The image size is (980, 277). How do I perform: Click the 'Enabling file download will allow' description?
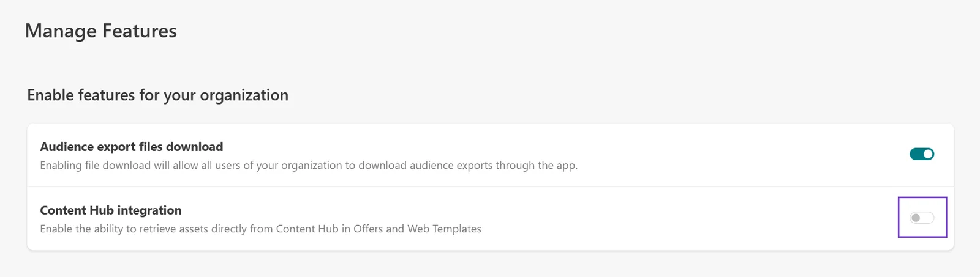pos(309,165)
